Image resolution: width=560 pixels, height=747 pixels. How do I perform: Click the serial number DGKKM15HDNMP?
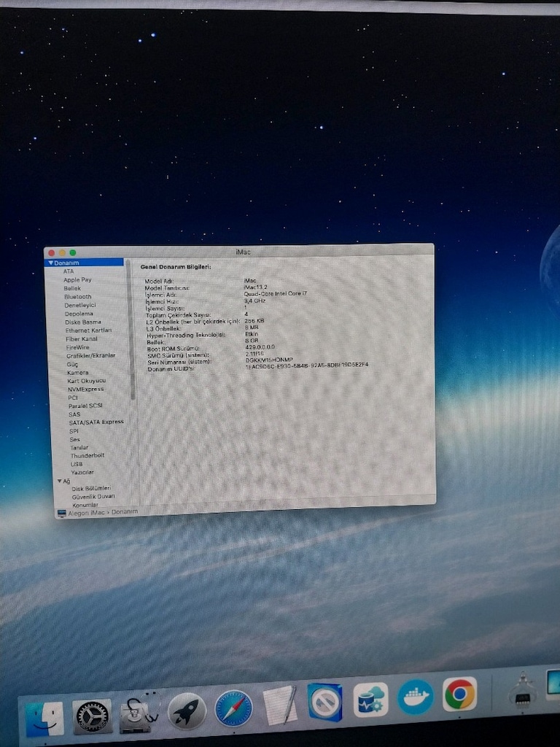click(269, 360)
